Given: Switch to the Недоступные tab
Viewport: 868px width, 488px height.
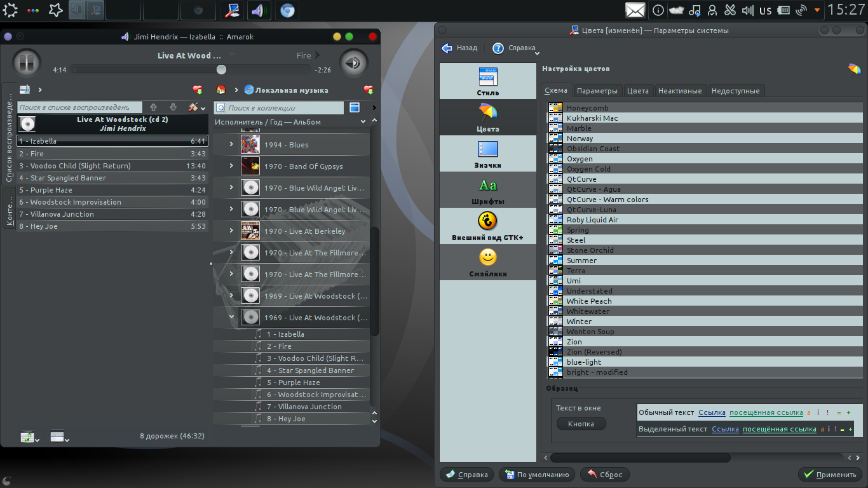Looking at the screenshot, I should (x=735, y=91).
